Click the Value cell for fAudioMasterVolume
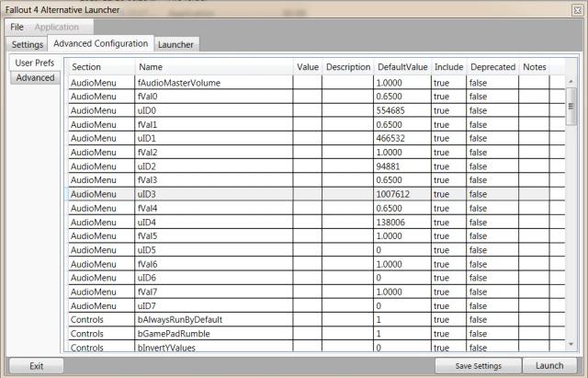This screenshot has height=378, width=588. 308,83
